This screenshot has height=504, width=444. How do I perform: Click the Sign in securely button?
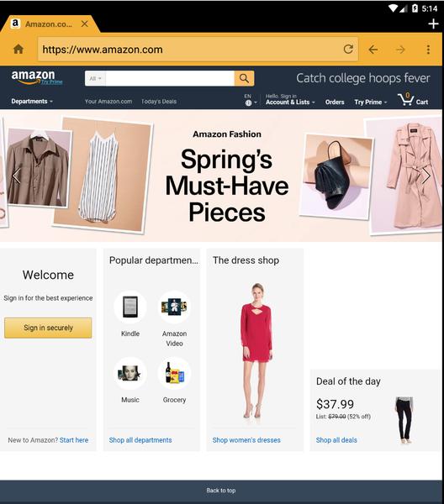click(48, 328)
